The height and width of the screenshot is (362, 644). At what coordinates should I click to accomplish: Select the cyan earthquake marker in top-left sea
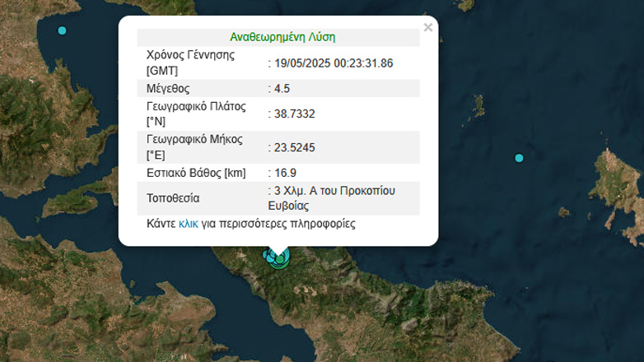(x=62, y=30)
